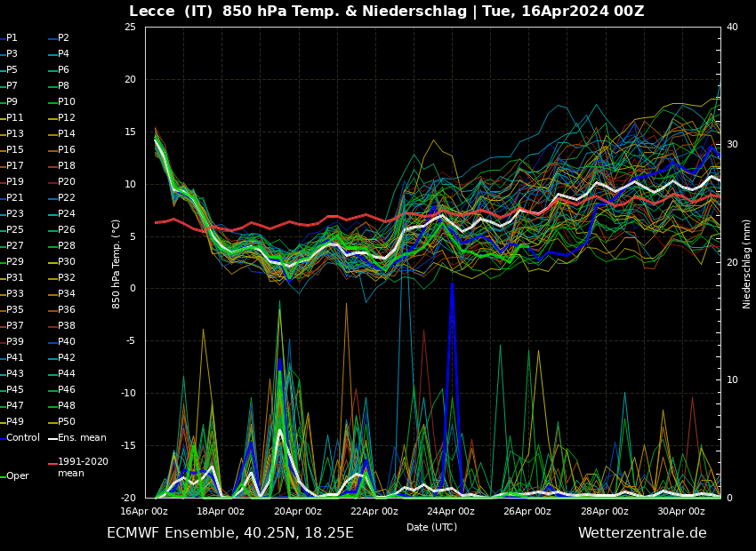Select the Control run legend entry
Image resolution: width=756 pixels, height=551 pixels.
20,437
